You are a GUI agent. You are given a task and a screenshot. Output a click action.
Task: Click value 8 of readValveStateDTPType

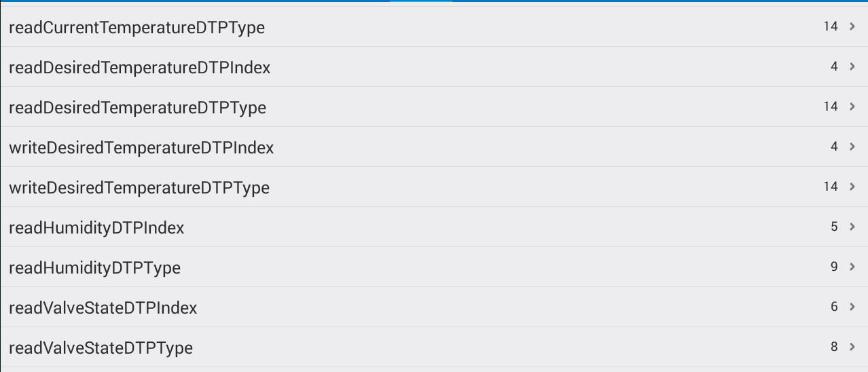(834, 347)
